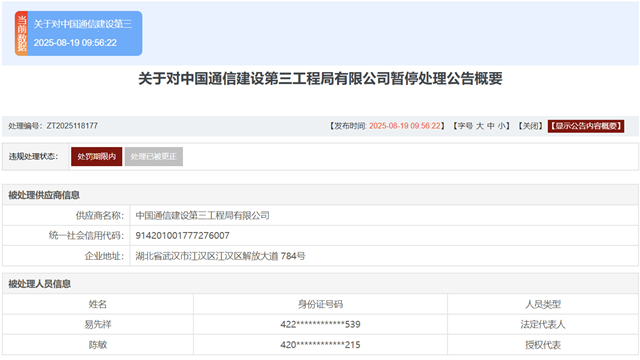The width and height of the screenshot is (640, 360).
Task: Click ID number ending in 539
Action: [320, 324]
